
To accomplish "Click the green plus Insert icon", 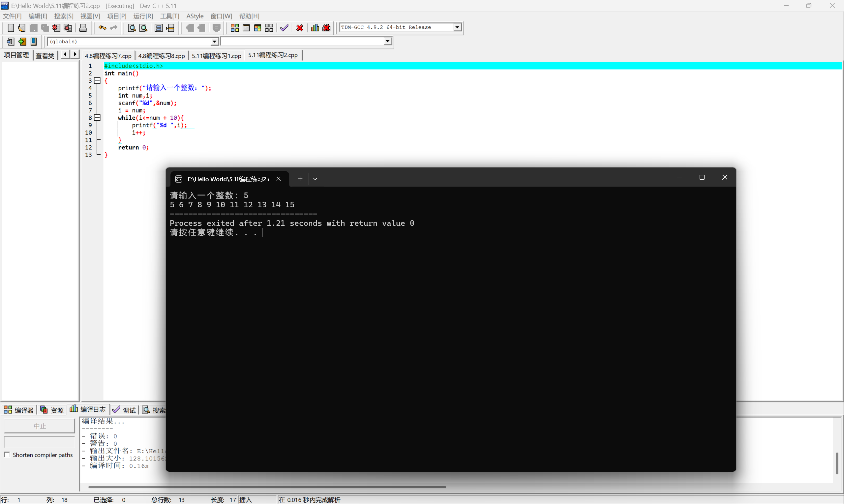I will [22, 42].
